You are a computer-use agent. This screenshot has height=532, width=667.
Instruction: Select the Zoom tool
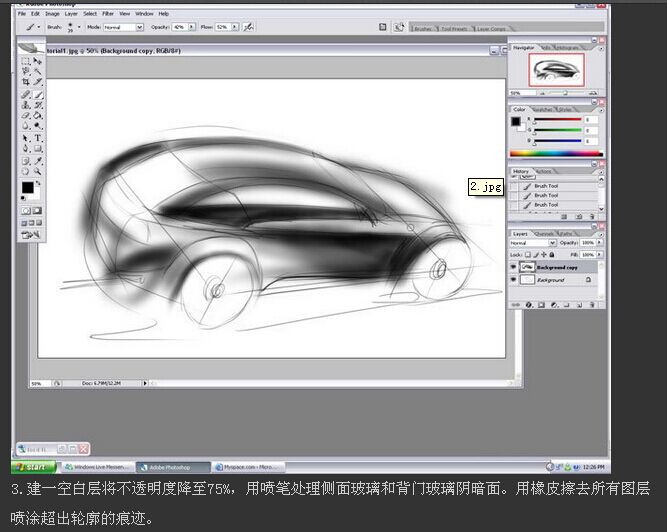tap(38, 171)
